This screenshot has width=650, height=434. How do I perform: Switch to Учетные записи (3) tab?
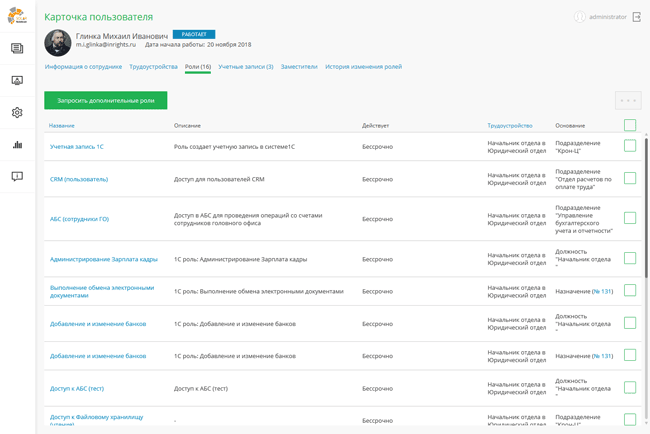pos(246,67)
